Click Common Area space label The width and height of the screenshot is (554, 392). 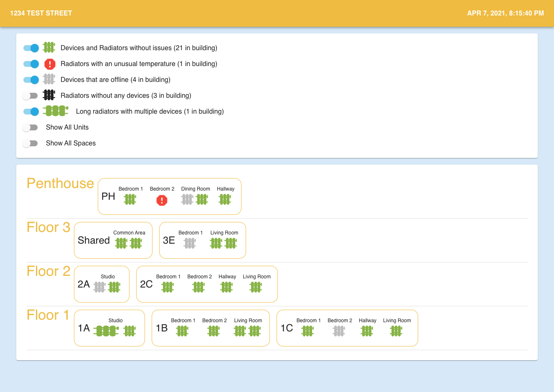[x=129, y=233]
